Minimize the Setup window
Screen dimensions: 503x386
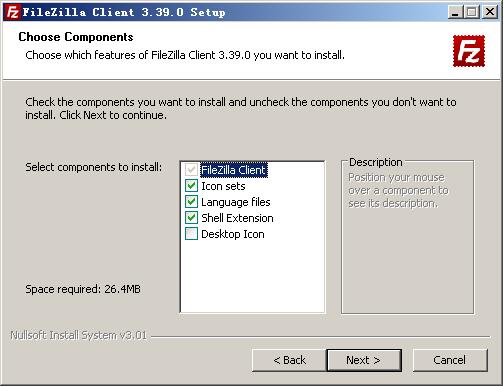[455, 12]
